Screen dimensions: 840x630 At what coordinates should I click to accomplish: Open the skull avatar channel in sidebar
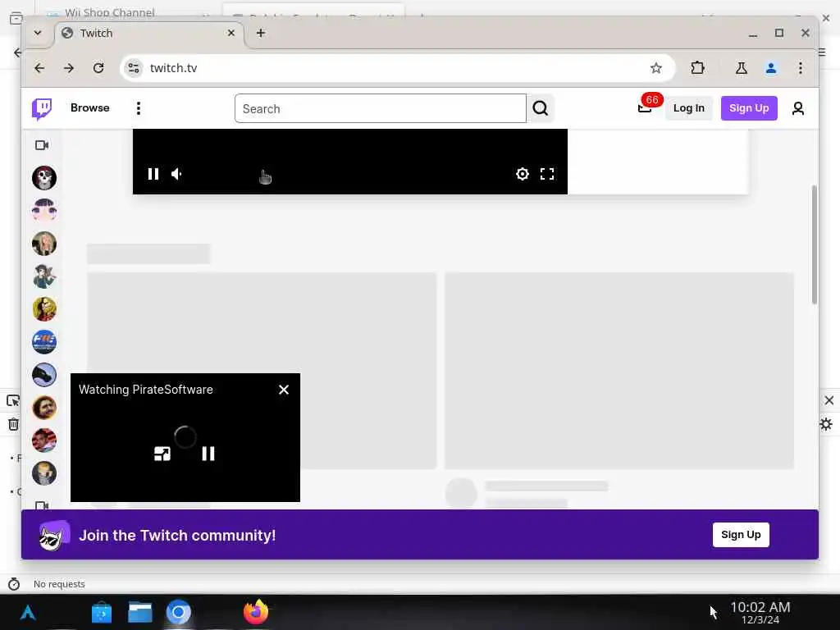44,178
